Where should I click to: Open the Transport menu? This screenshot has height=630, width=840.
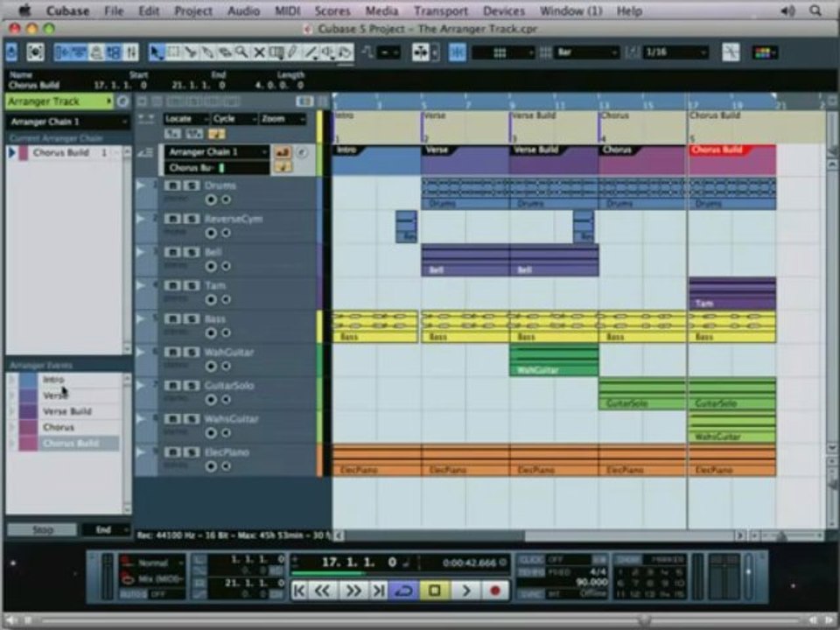click(441, 10)
